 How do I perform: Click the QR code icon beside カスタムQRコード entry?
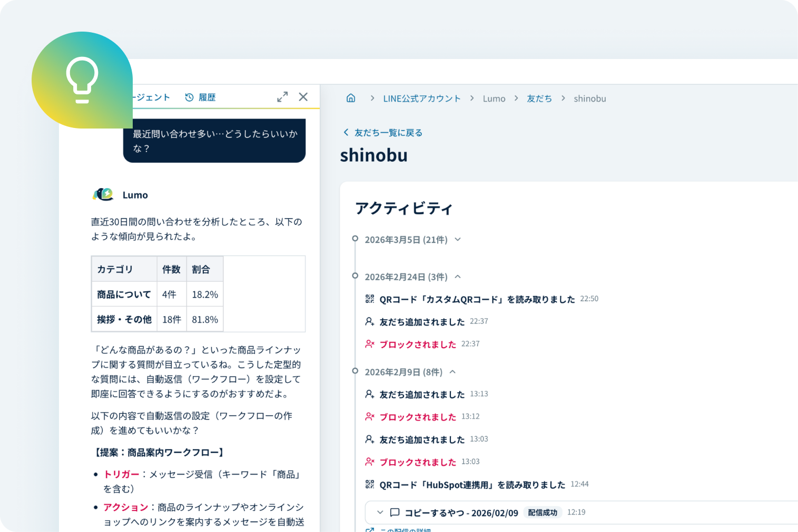[x=369, y=298]
